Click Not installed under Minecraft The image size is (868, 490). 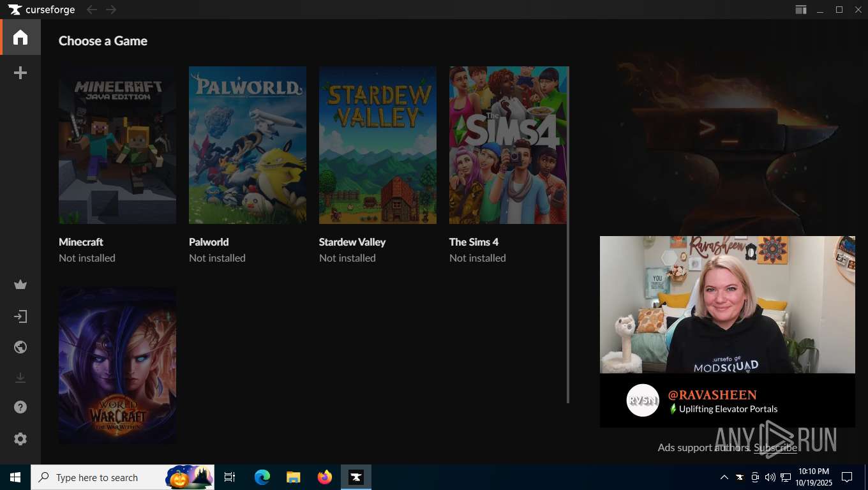87,258
